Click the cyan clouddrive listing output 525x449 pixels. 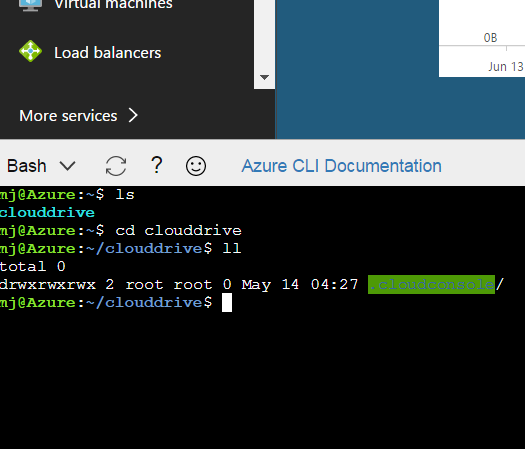click(47, 213)
